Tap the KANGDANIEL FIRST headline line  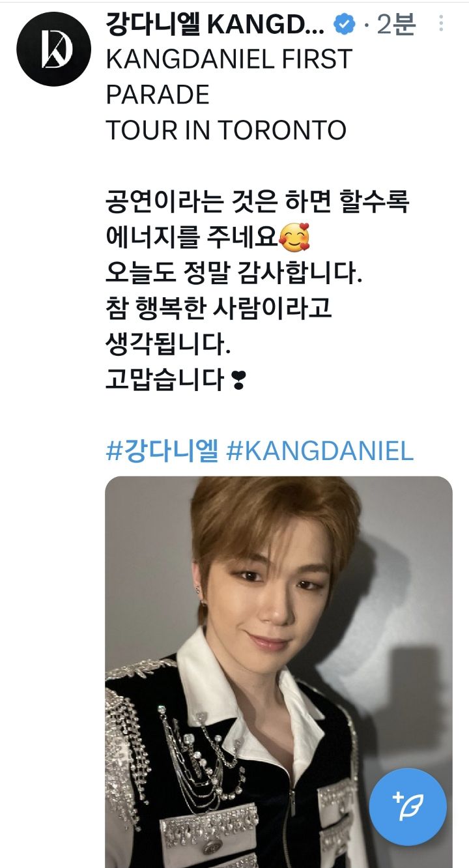[229, 60]
